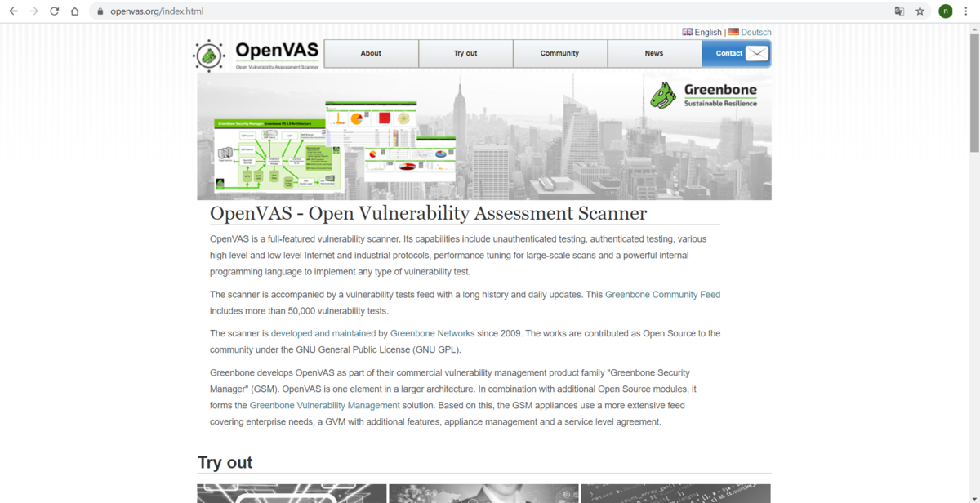Click the browser Forward arrow
The image size is (980, 503).
point(33,11)
